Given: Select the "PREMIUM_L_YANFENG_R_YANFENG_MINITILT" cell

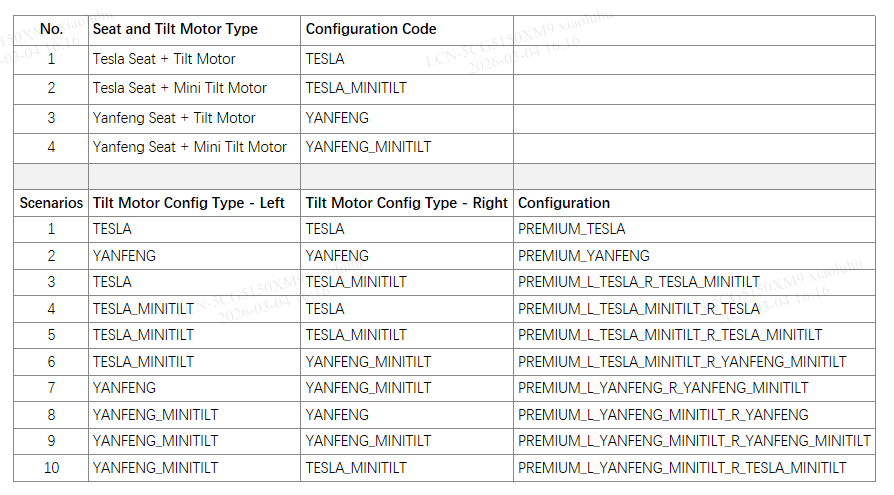Looking at the screenshot, I should click(x=663, y=388).
